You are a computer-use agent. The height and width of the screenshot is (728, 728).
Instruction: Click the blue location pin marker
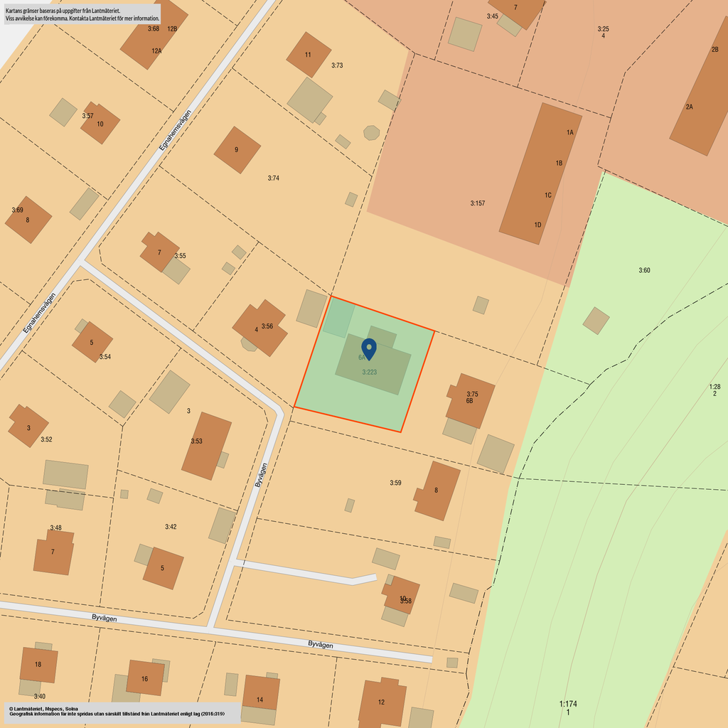[369, 348]
